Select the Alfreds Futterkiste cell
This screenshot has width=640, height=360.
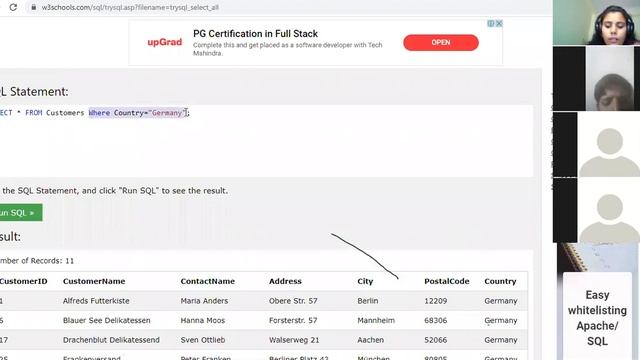point(96,301)
